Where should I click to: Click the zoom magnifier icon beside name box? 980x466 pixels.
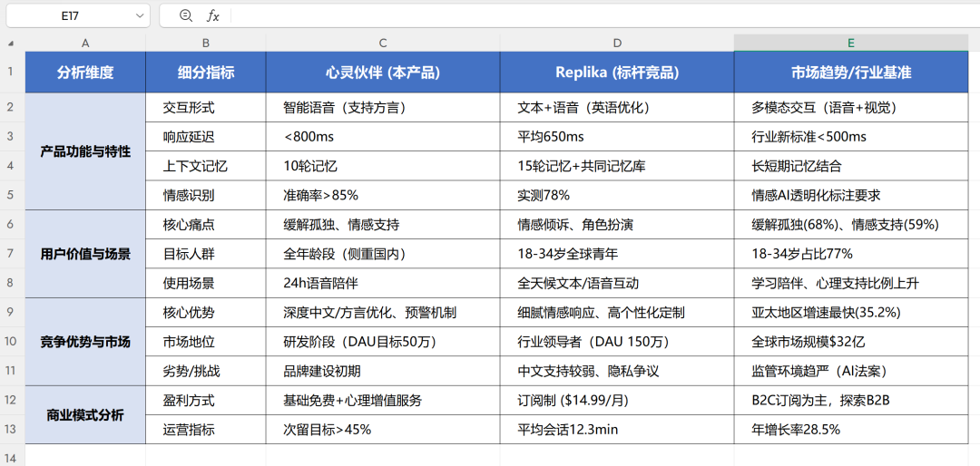[x=186, y=15]
